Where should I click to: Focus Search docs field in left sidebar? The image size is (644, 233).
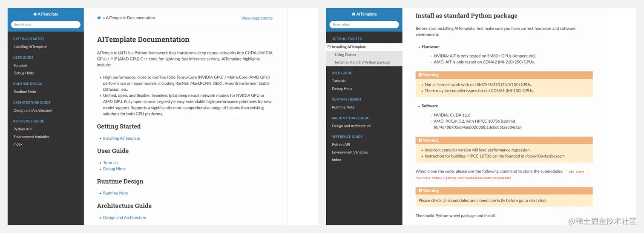46,25
